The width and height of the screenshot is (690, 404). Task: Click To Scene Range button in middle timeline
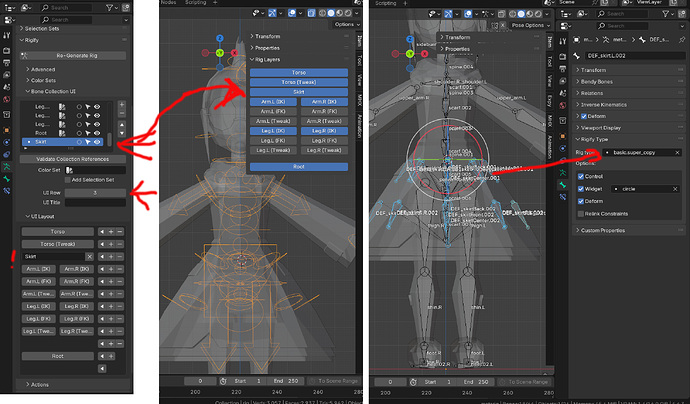(x=335, y=381)
